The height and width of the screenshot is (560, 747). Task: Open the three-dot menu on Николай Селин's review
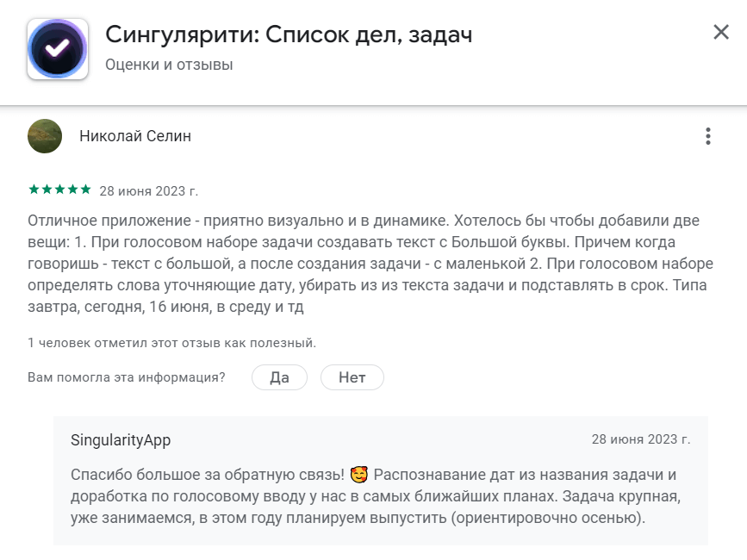click(709, 134)
